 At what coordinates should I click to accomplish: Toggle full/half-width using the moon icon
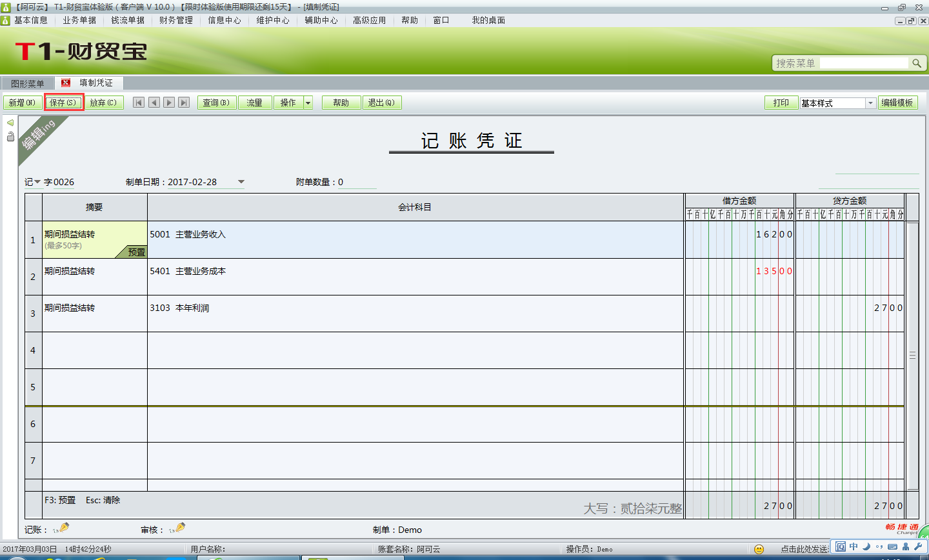[x=866, y=546]
